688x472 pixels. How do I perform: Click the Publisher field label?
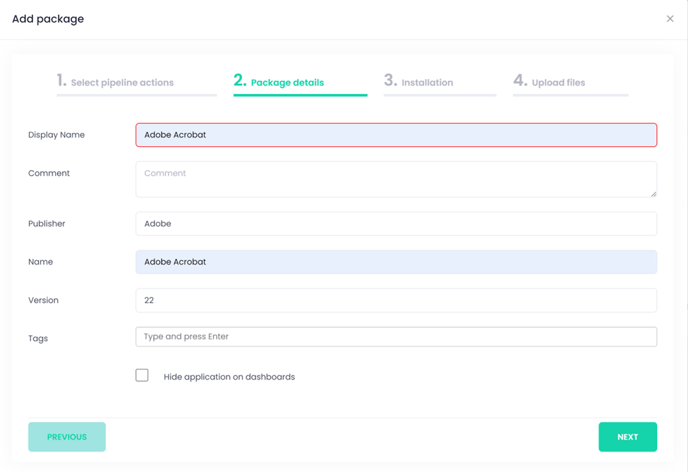[47, 224]
